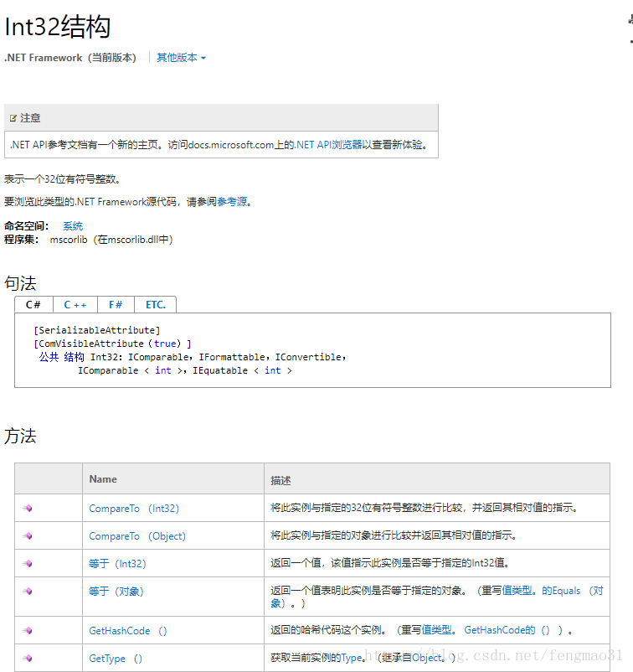Switch to the ETC. syntax tab
The image size is (633, 672).
156,305
